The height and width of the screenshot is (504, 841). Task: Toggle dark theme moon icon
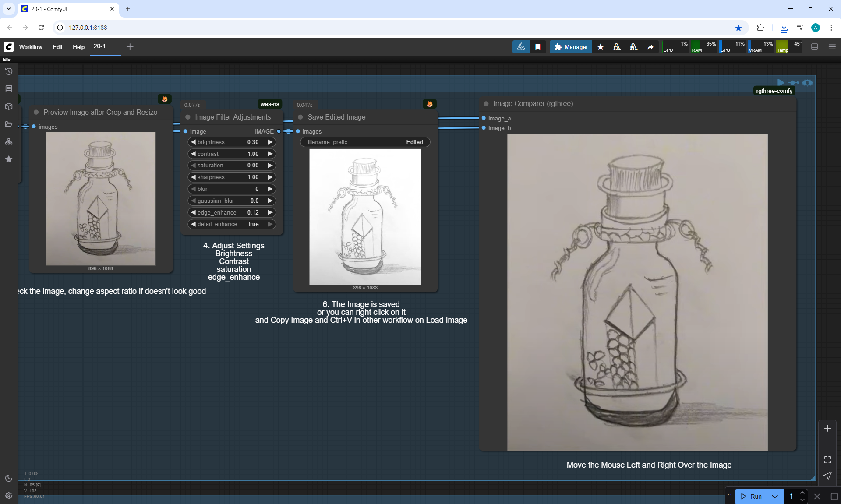pyautogui.click(x=8, y=478)
